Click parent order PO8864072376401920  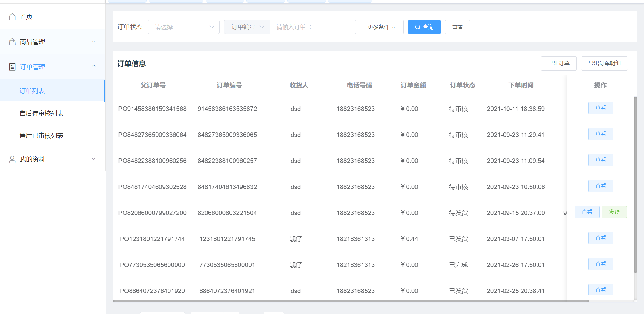[x=152, y=291]
